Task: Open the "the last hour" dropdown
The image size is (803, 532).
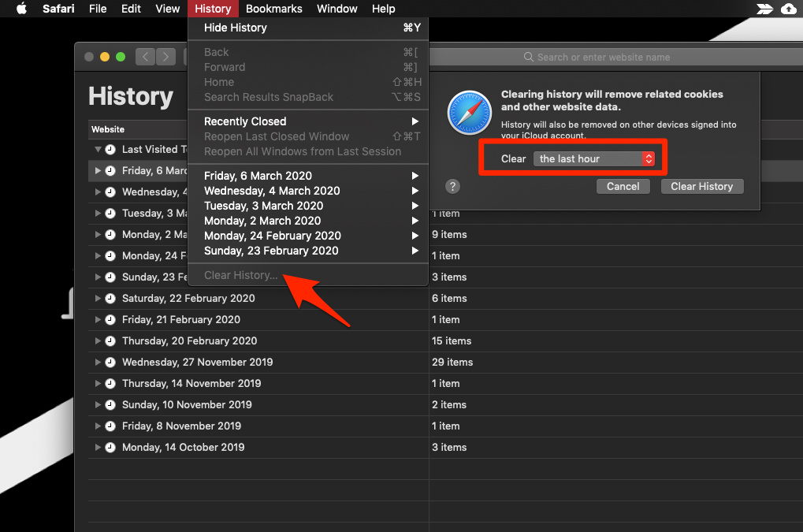Action: 595,158
